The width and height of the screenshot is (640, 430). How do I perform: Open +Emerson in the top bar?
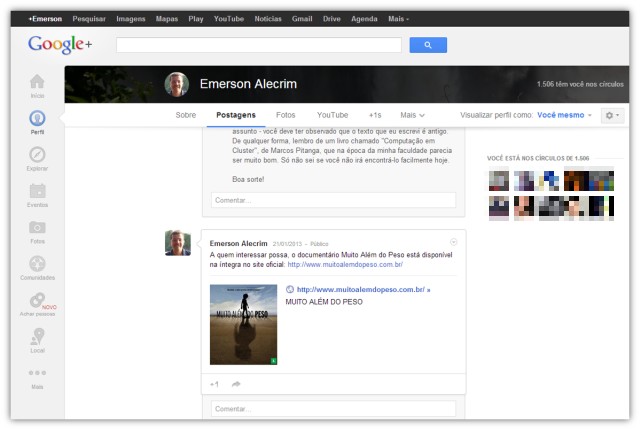click(x=45, y=19)
